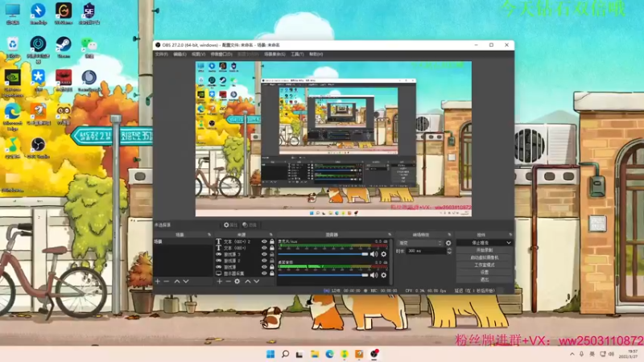Screen dimensions: 644x362
Task: Open the SE game platform desktop shortcut
Action: click(89, 14)
